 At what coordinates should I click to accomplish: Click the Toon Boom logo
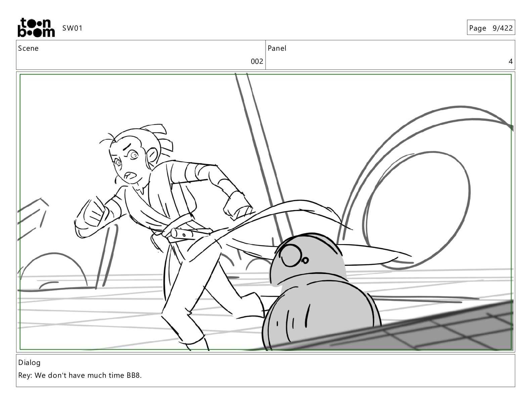click(x=36, y=28)
